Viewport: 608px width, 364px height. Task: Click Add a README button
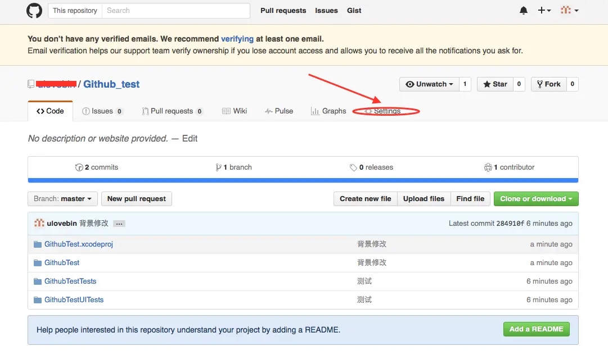536,329
